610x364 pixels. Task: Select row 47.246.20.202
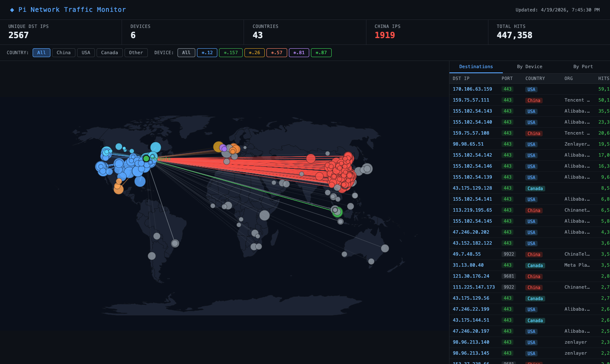(x=530, y=232)
